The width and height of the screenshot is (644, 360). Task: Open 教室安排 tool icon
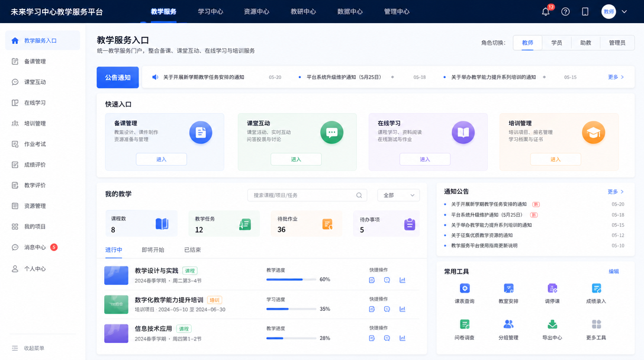point(508,288)
